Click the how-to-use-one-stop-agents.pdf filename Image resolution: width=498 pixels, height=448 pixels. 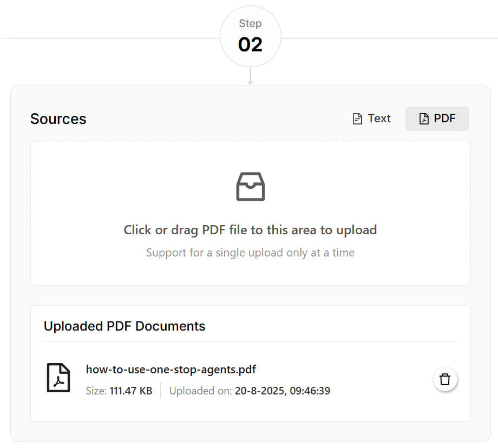click(x=171, y=370)
